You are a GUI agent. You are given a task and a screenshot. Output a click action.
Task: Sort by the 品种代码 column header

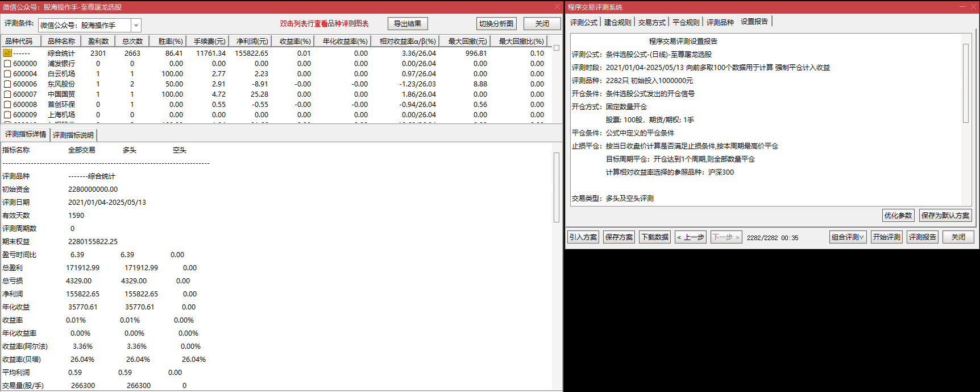tap(19, 42)
